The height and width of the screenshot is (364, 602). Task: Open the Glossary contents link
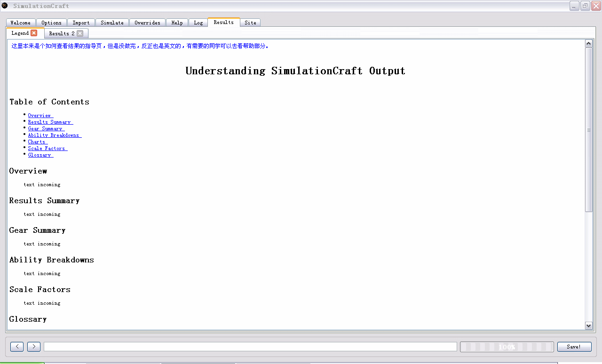point(40,155)
